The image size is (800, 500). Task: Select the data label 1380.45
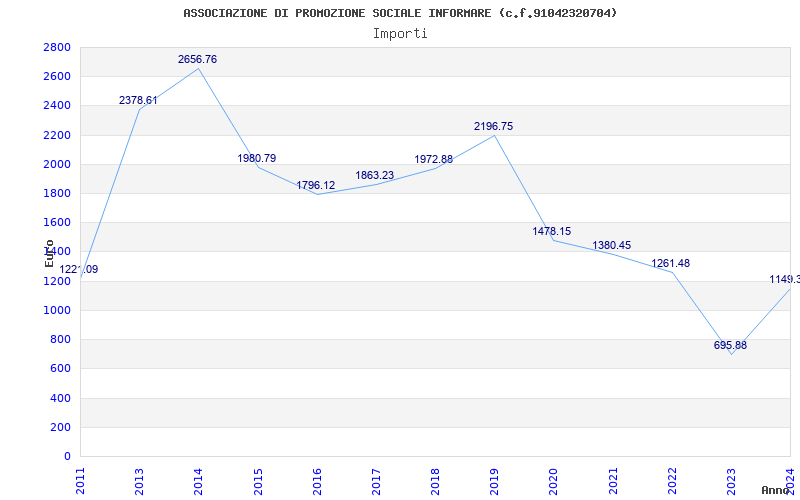click(x=612, y=245)
